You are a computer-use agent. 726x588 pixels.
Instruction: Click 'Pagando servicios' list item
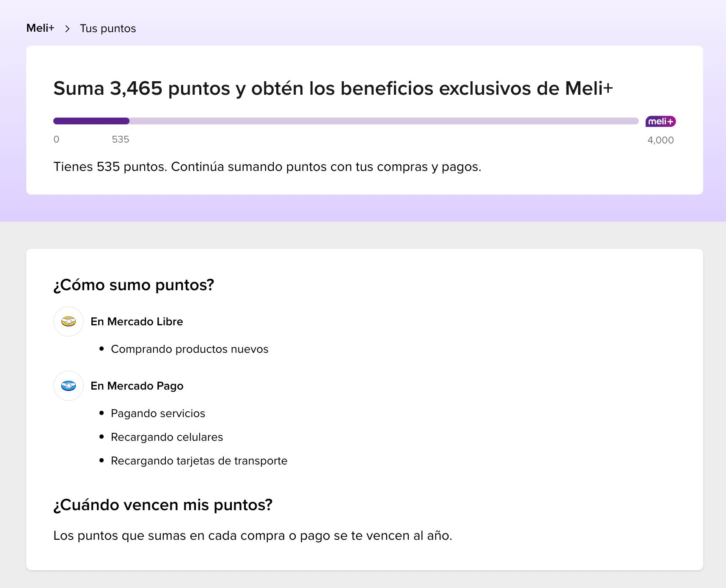[158, 413]
